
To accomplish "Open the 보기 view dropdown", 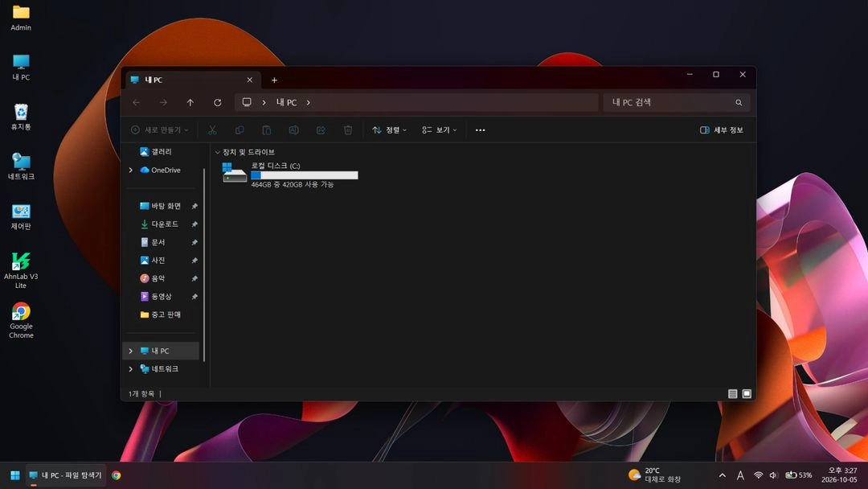I will [x=440, y=130].
